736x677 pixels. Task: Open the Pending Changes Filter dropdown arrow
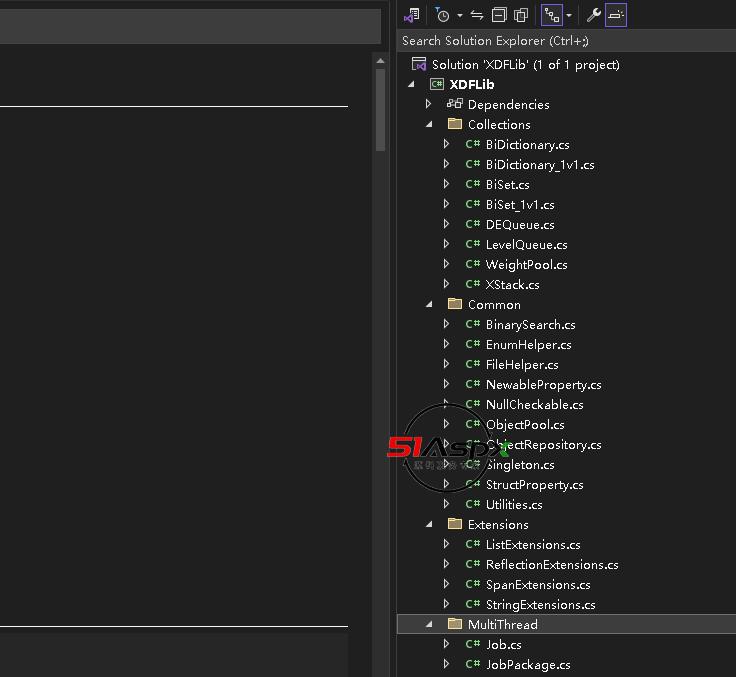pos(460,16)
